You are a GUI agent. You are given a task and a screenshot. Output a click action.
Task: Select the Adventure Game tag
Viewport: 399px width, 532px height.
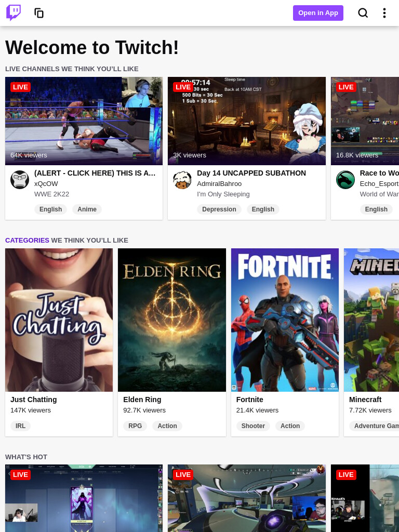coord(374,426)
